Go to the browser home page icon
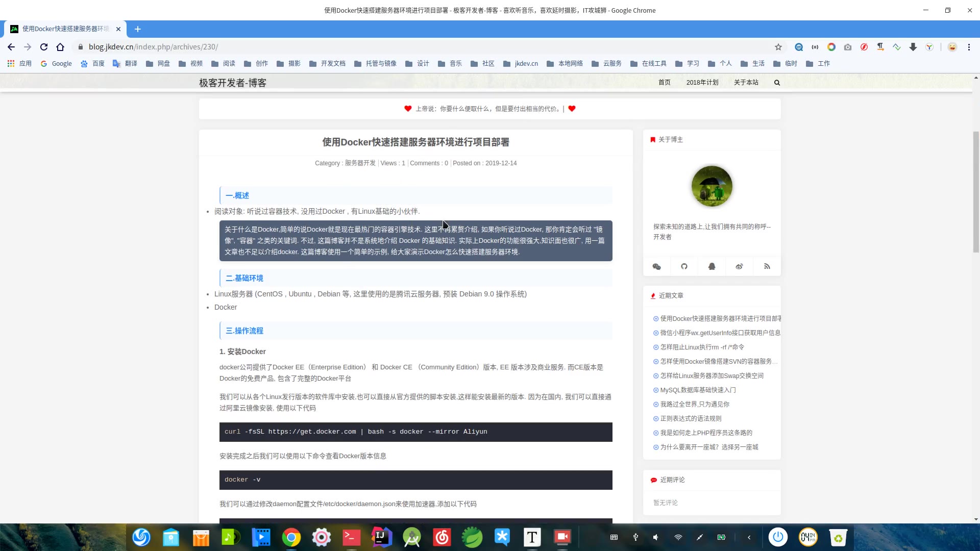 point(60,47)
